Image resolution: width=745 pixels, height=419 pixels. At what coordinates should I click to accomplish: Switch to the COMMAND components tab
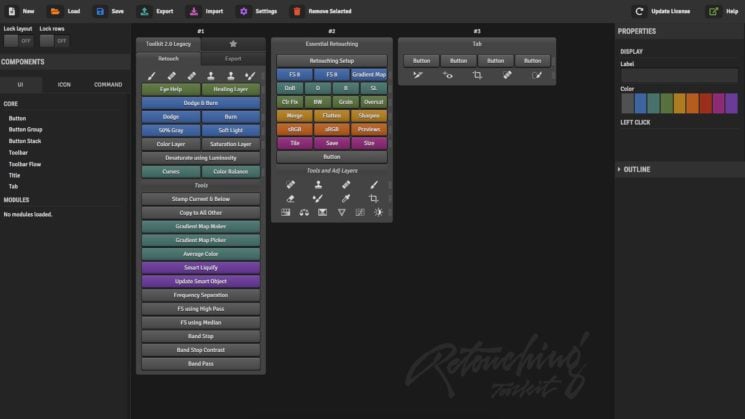[x=108, y=85]
